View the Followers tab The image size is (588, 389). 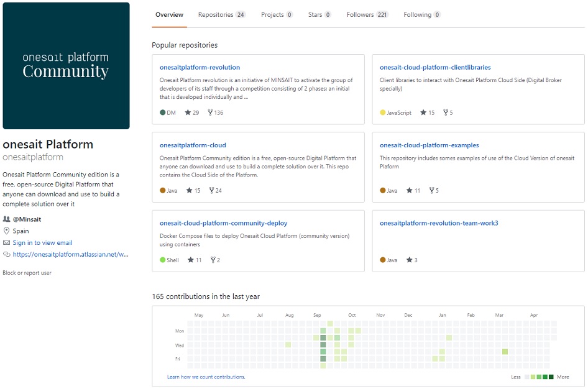point(367,15)
